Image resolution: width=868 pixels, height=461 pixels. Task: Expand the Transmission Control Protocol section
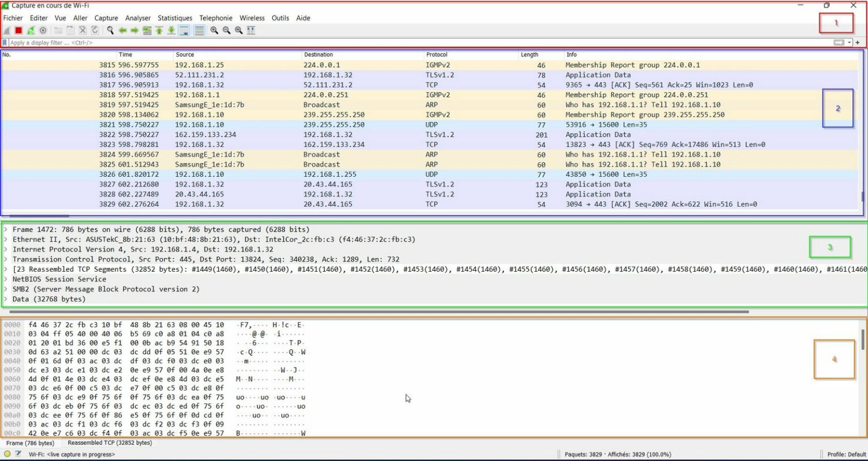(x=6, y=259)
